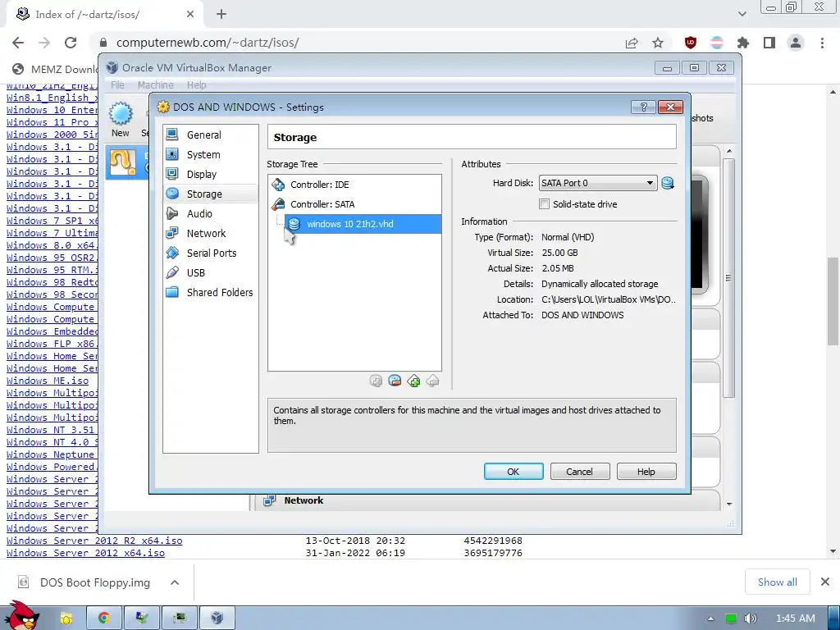Open the Windows Server 2012 R2 x64.iso link

94,541
